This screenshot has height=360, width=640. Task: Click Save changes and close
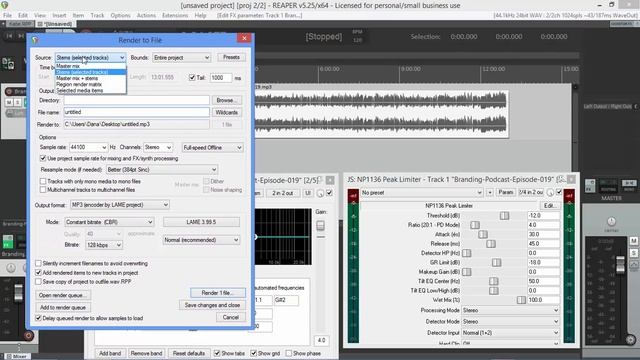(212, 305)
